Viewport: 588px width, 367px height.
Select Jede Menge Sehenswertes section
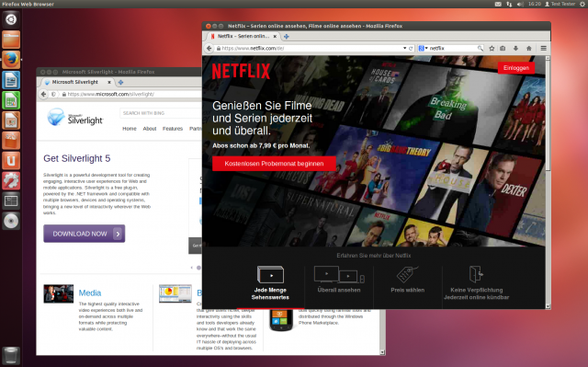tap(270, 283)
